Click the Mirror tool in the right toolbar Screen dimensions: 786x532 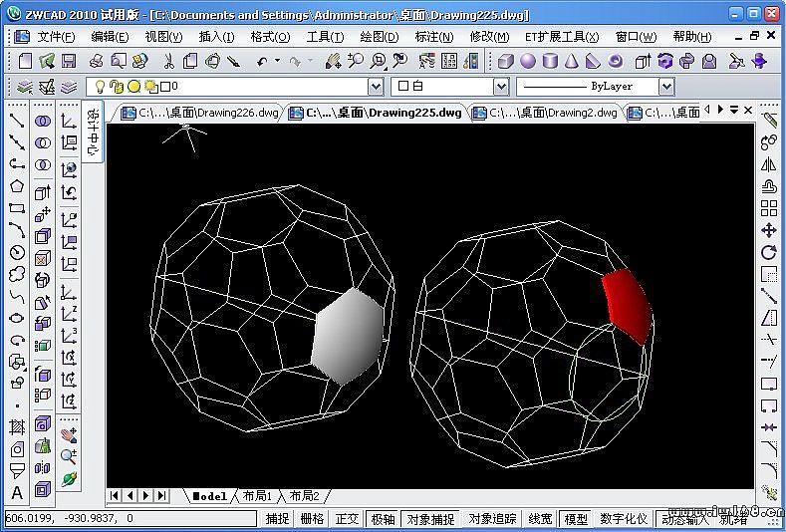768,164
